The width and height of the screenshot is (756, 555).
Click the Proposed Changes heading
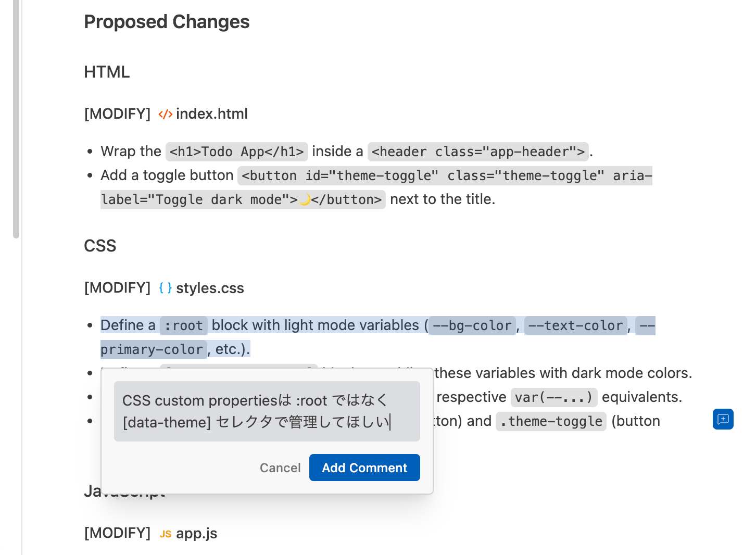coord(167,22)
